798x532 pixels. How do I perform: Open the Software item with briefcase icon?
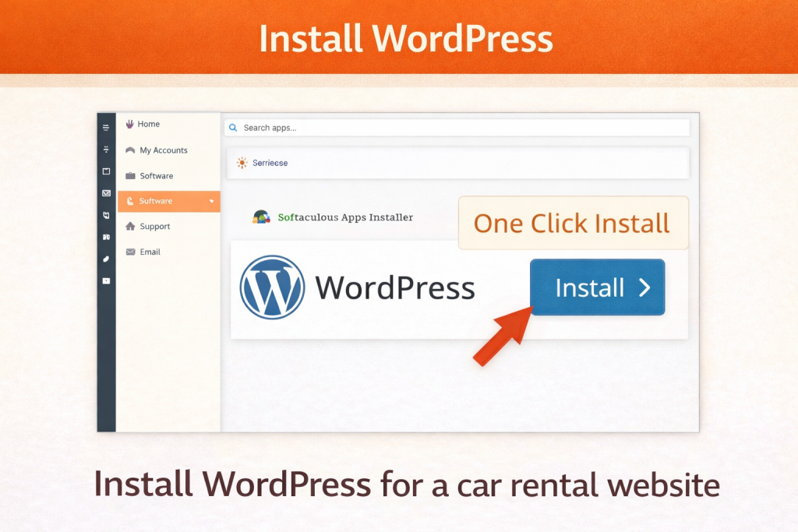156,176
